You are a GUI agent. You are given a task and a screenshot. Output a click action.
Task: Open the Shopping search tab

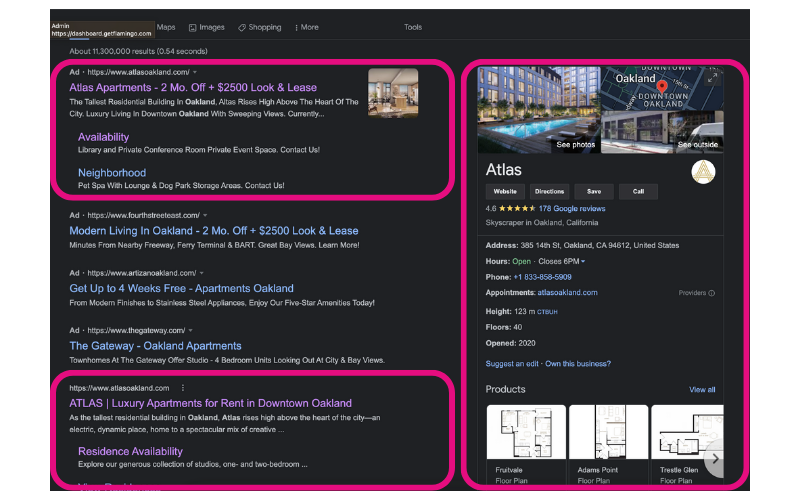tap(264, 28)
